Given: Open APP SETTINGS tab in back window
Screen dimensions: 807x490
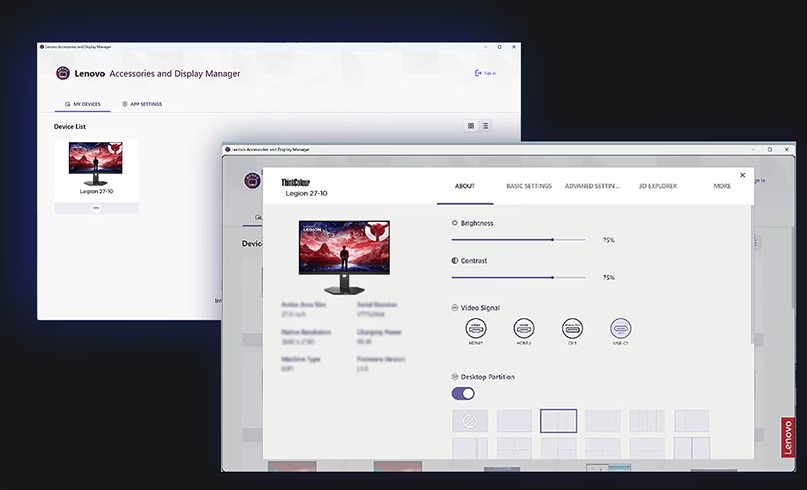Looking at the screenshot, I should tap(142, 104).
